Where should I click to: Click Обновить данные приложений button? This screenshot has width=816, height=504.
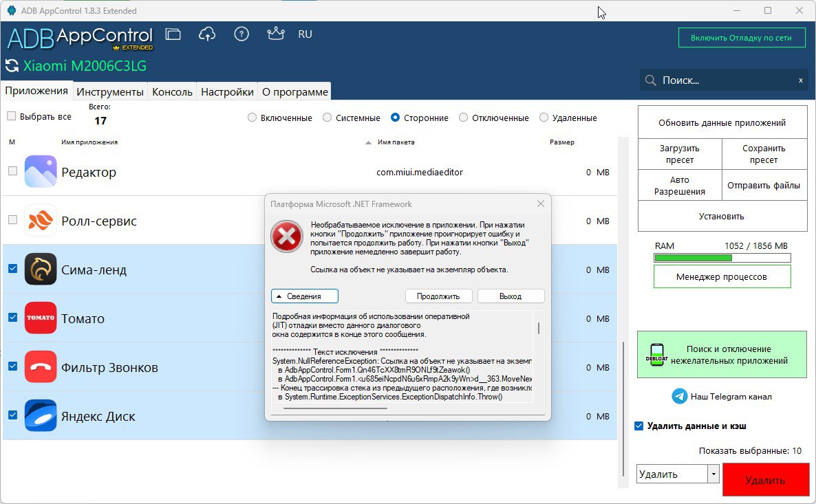tap(722, 122)
